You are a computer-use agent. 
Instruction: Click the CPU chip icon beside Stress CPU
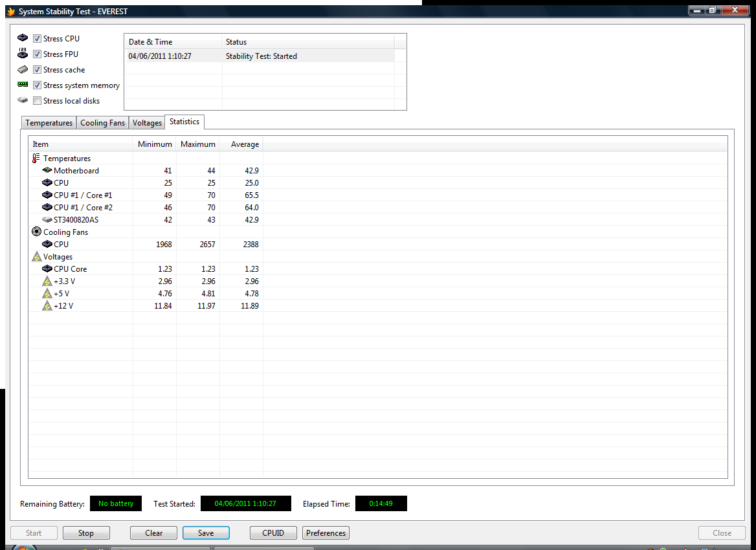click(x=23, y=38)
